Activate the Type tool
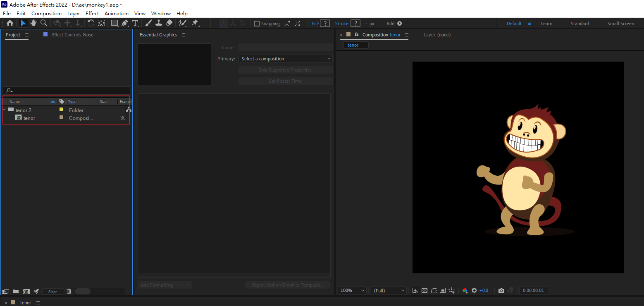 coord(135,23)
